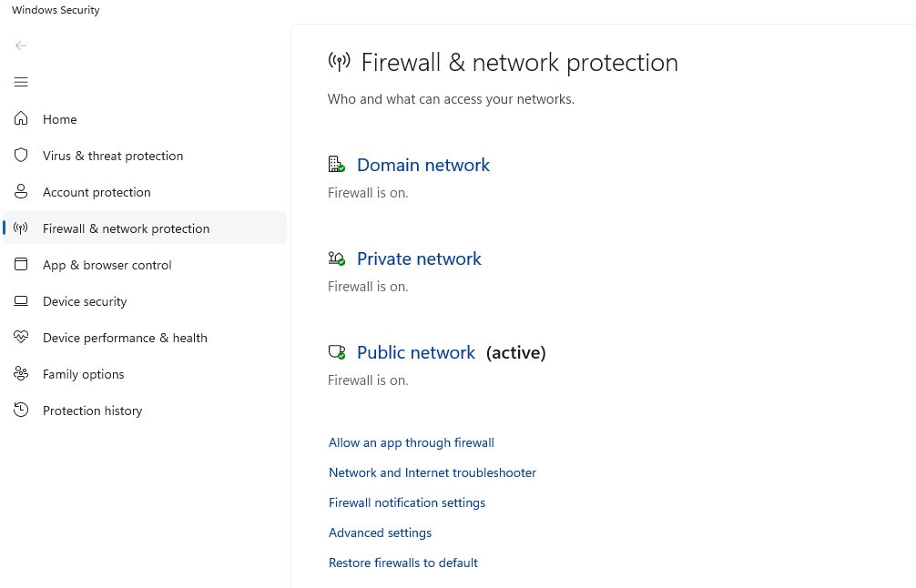The image size is (916, 588).
Task: Open Firewall notification settings
Action: 406,502
